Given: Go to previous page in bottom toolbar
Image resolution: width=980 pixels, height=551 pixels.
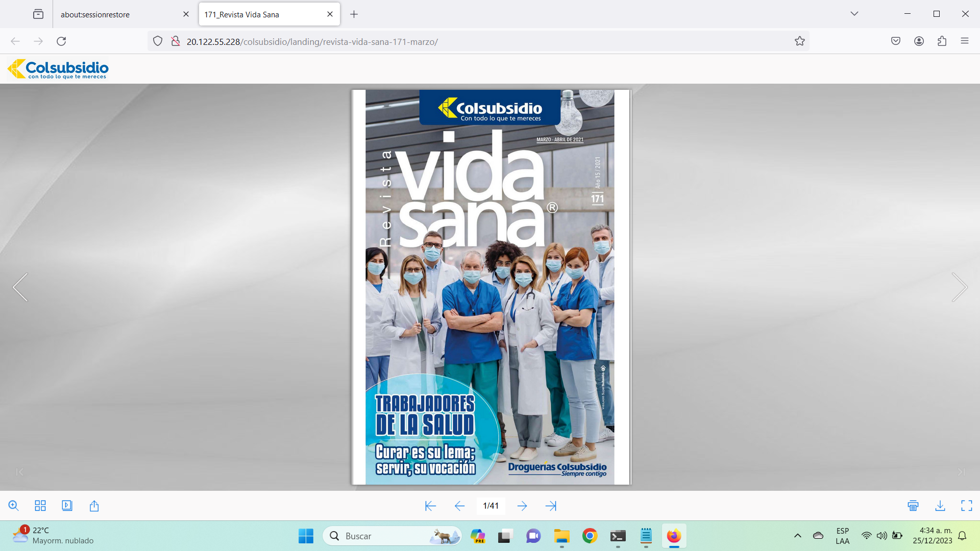Looking at the screenshot, I should [459, 506].
